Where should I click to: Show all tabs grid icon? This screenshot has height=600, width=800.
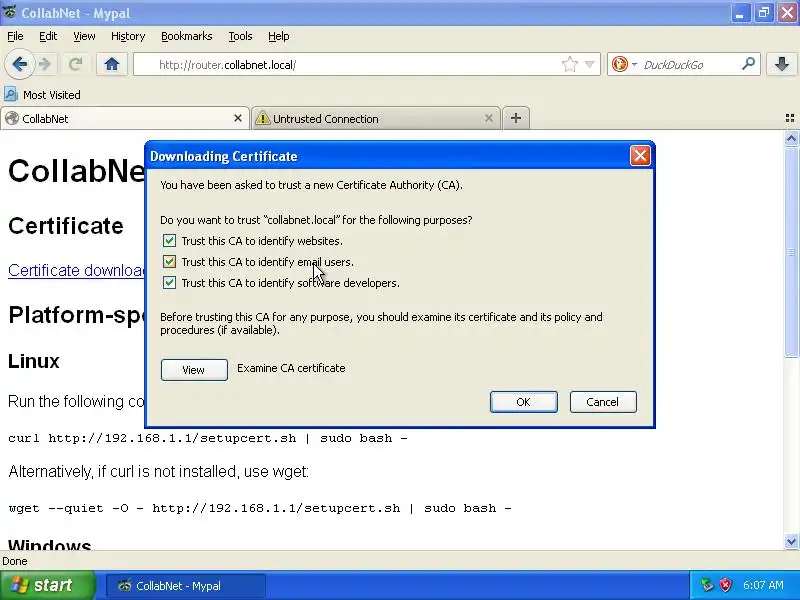point(790,118)
